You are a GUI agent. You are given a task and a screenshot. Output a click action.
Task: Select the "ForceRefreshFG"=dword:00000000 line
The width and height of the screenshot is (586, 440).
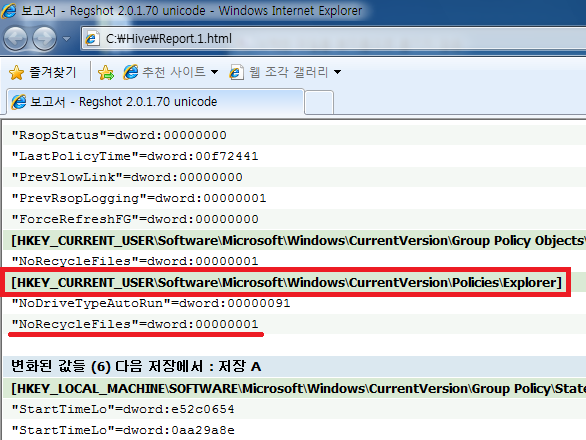135,219
